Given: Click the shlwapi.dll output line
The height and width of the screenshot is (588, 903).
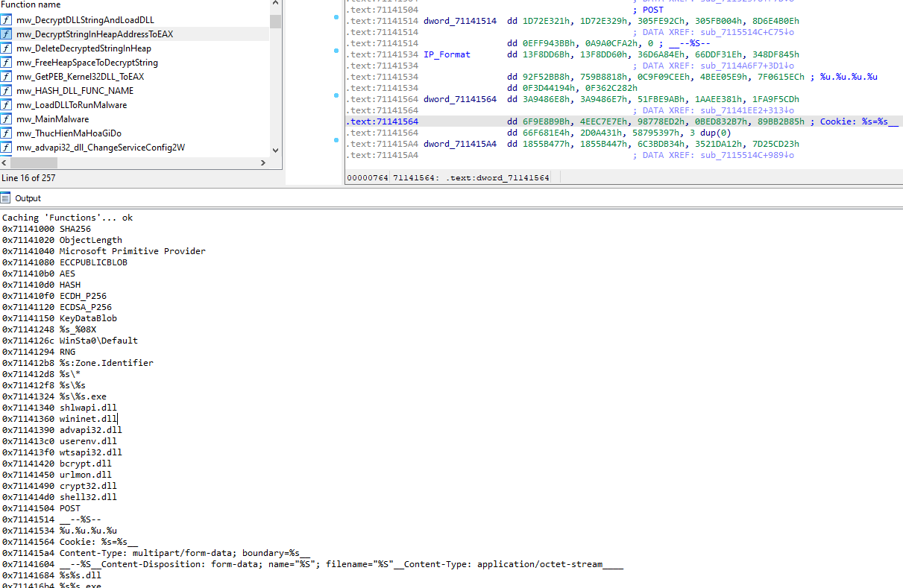Looking at the screenshot, I should click(60, 408).
